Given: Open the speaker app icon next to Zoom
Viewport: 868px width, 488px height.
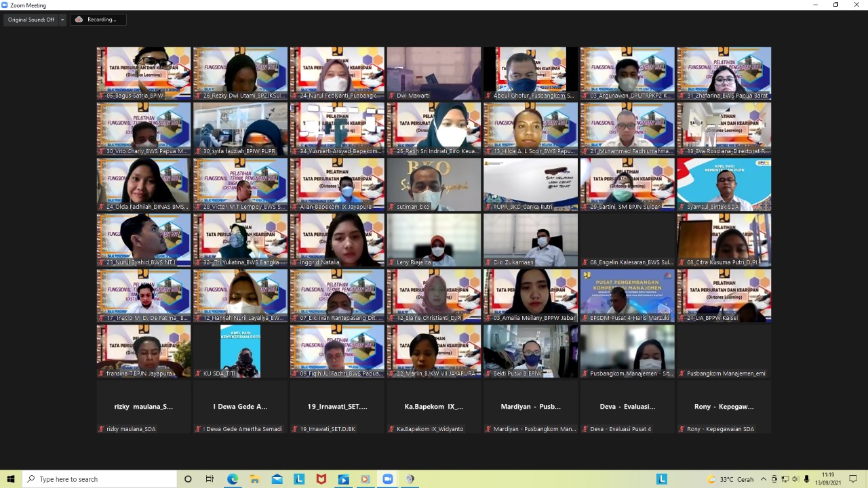Looking at the screenshot, I should pos(410,479).
